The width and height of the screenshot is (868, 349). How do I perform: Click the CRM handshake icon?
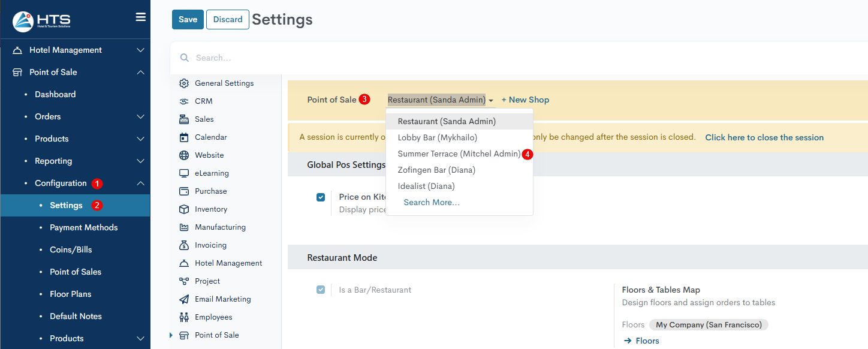click(x=184, y=101)
